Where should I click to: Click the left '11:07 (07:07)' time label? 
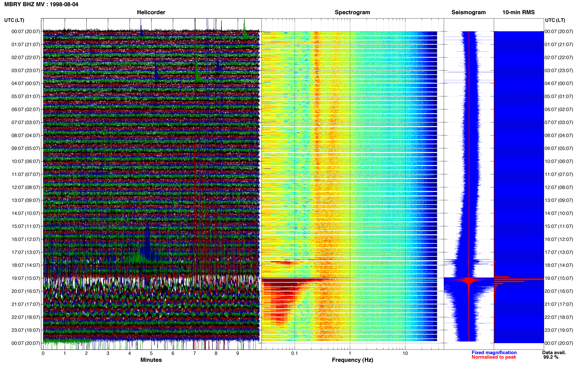(x=26, y=174)
